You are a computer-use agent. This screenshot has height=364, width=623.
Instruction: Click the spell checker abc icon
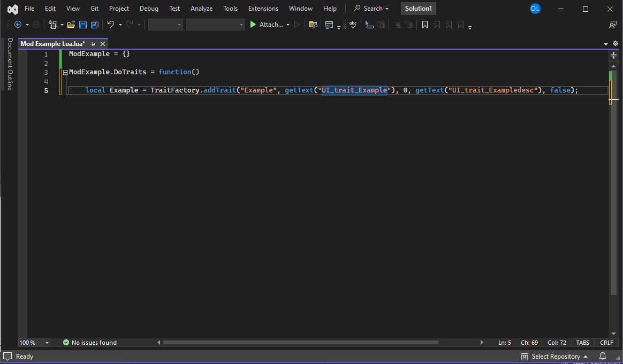pyautogui.click(x=353, y=24)
